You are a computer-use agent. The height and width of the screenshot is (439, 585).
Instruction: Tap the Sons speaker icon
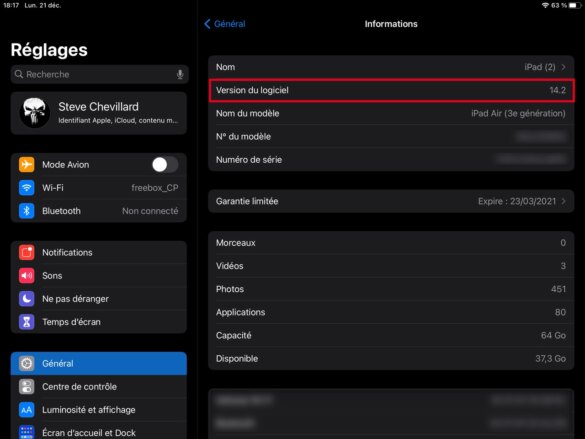26,276
